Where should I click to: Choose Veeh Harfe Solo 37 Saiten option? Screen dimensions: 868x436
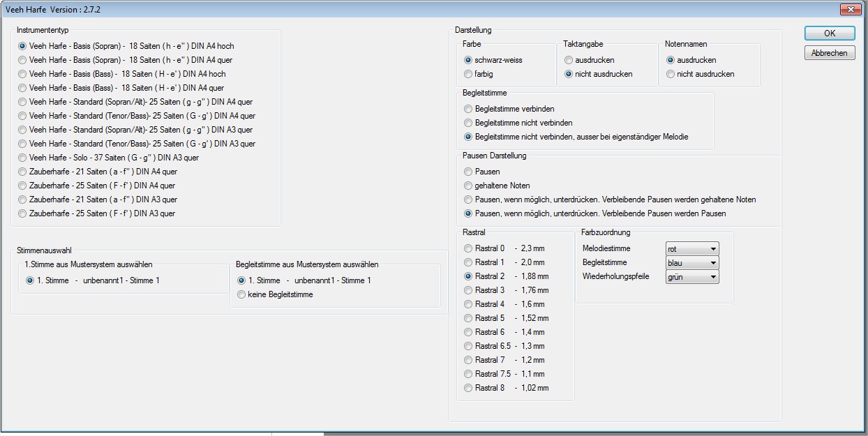coord(23,158)
